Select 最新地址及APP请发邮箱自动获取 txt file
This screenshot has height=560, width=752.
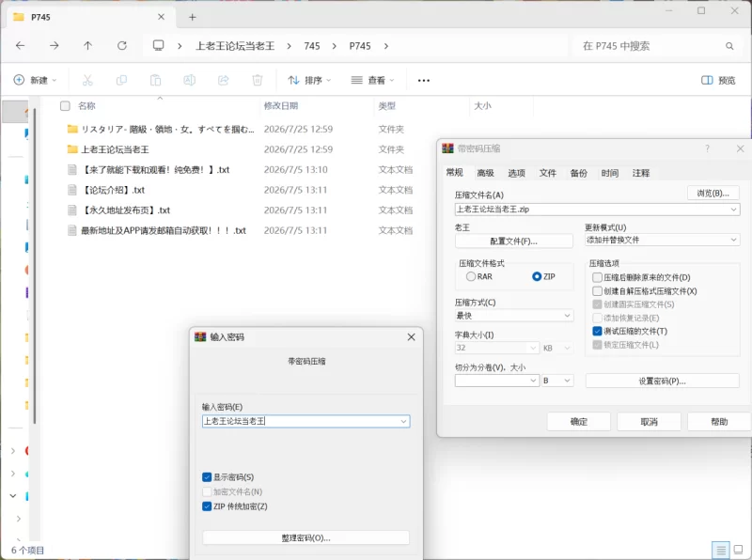[156, 230]
